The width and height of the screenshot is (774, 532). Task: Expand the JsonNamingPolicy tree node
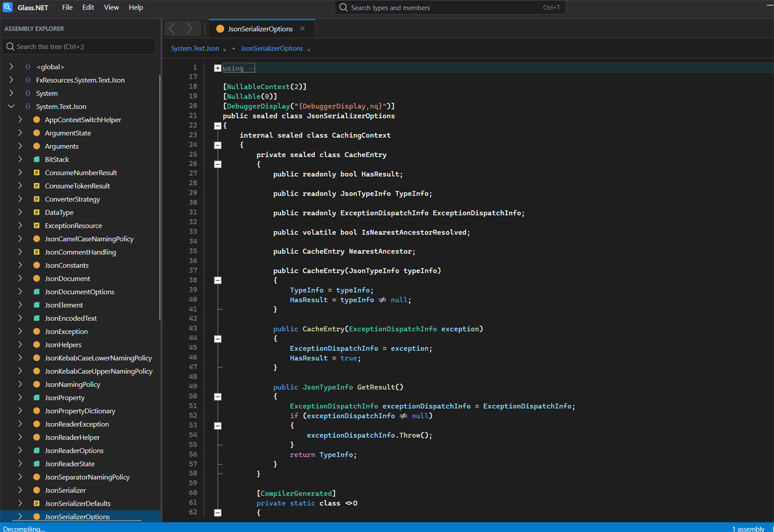(20, 384)
